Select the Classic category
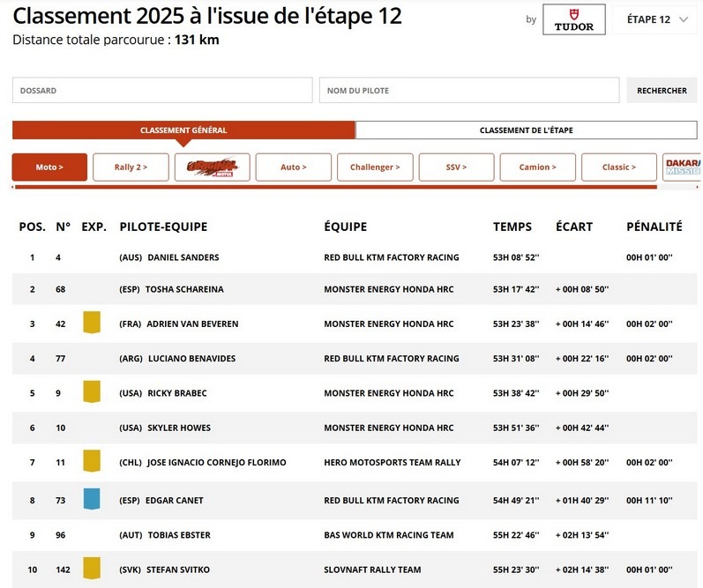The width and height of the screenshot is (703, 588). pos(619,167)
